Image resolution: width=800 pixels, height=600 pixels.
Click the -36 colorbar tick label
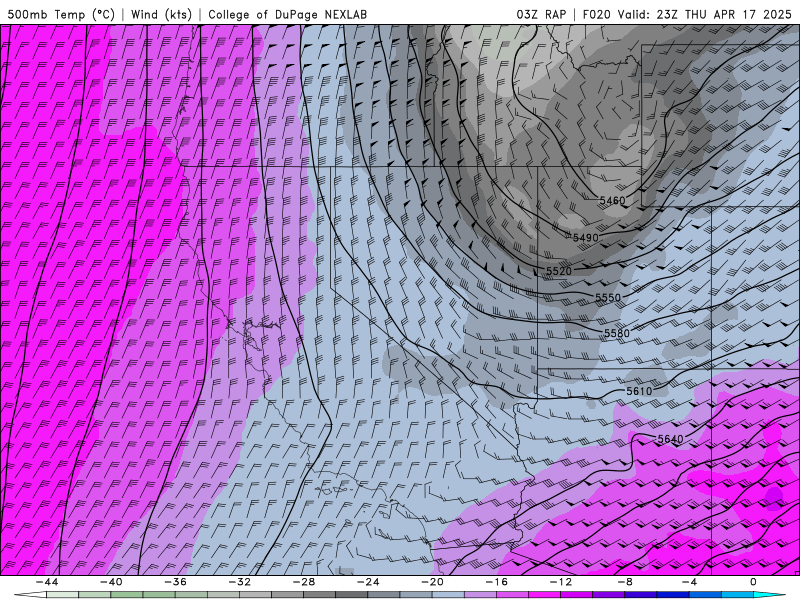(x=175, y=582)
